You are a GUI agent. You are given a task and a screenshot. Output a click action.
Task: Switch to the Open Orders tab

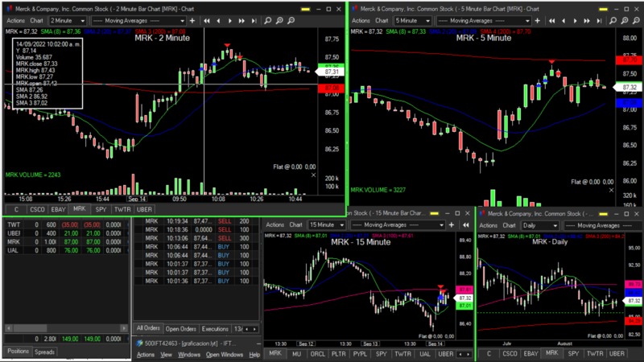coord(180,329)
